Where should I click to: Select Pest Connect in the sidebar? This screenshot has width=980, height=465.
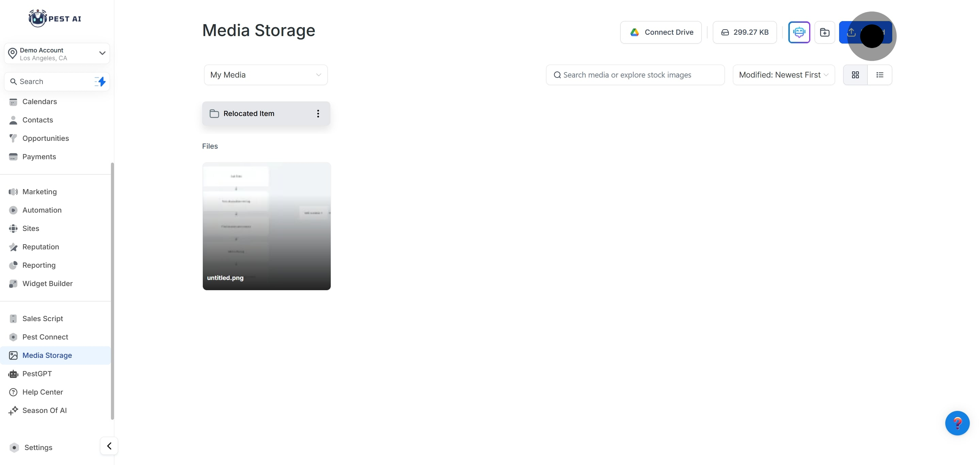click(45, 337)
